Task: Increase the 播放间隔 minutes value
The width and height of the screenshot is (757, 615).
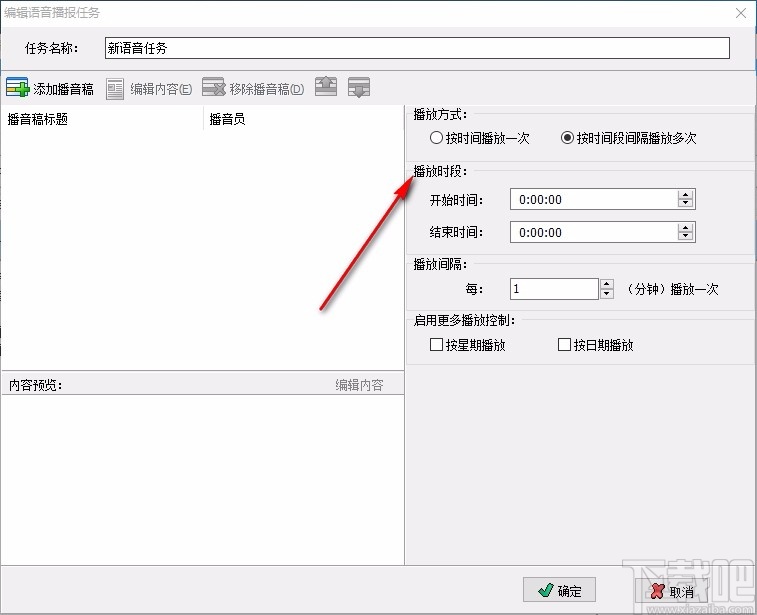Action: click(x=607, y=284)
